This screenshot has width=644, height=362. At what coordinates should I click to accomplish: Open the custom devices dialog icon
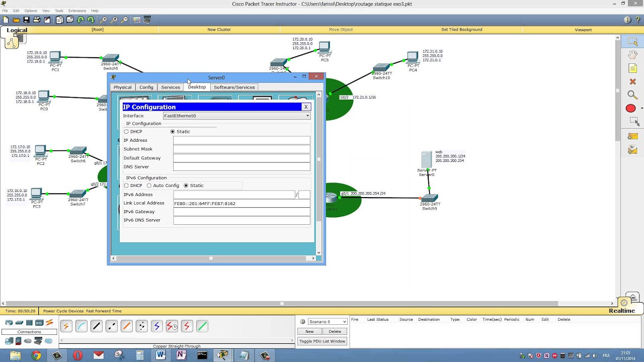pyautogui.click(x=147, y=20)
